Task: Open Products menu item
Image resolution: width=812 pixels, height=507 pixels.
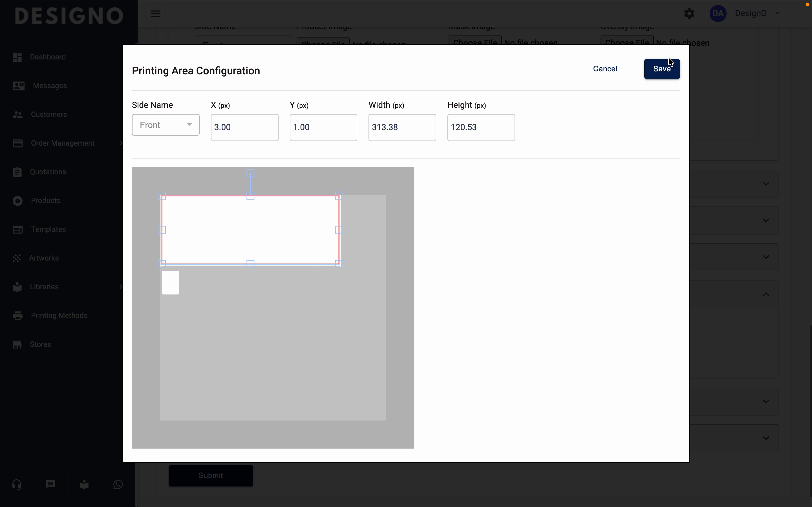Action: pos(46,201)
